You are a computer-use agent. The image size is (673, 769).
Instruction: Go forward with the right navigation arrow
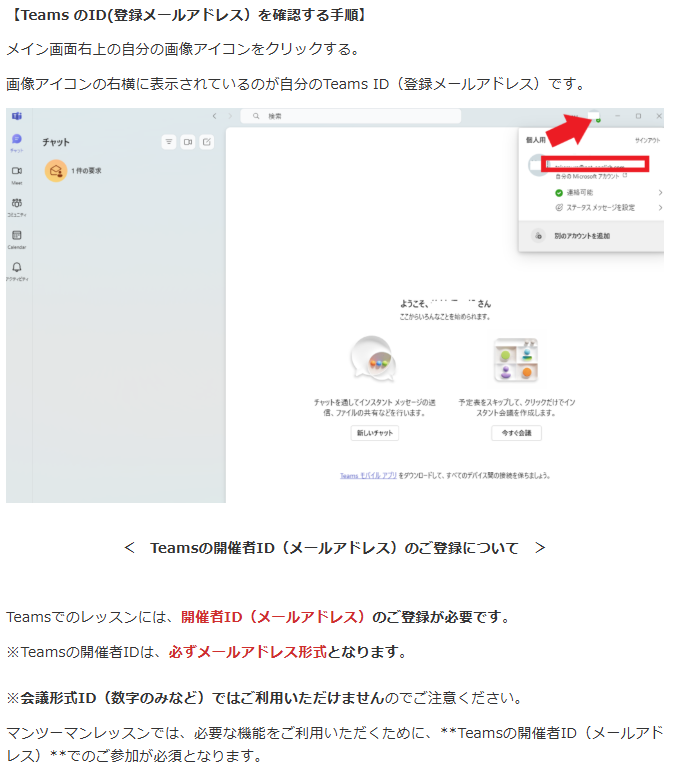coord(230,116)
